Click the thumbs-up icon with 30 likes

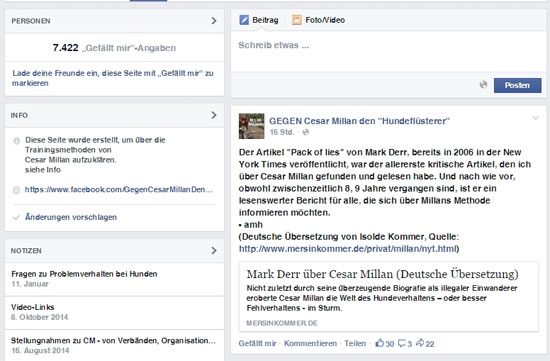(x=380, y=343)
